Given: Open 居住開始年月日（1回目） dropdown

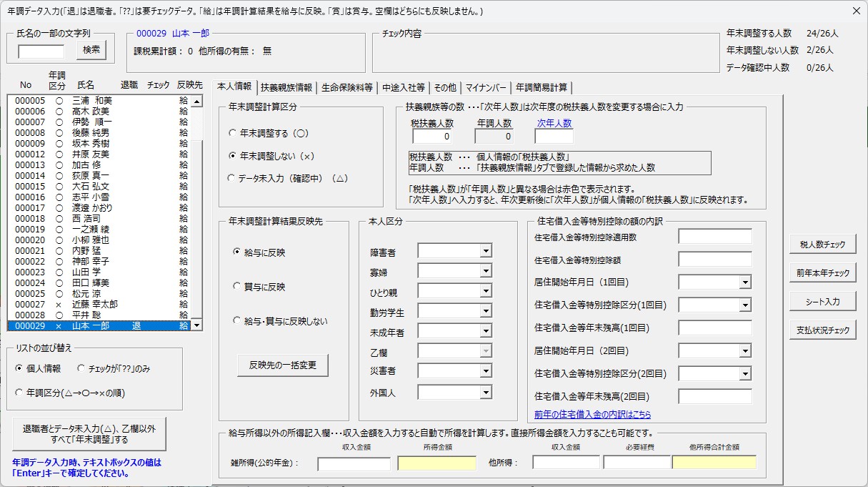Looking at the screenshot, I should click(745, 282).
